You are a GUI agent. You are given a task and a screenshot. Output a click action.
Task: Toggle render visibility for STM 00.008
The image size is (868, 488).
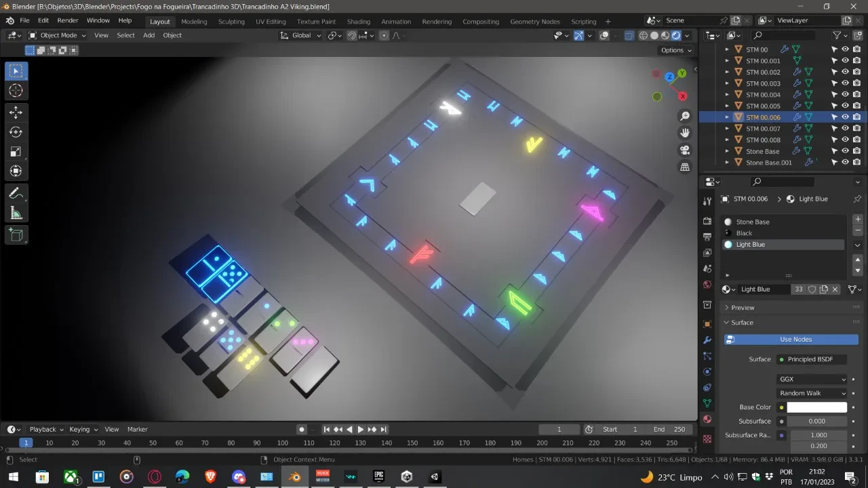[x=857, y=140]
